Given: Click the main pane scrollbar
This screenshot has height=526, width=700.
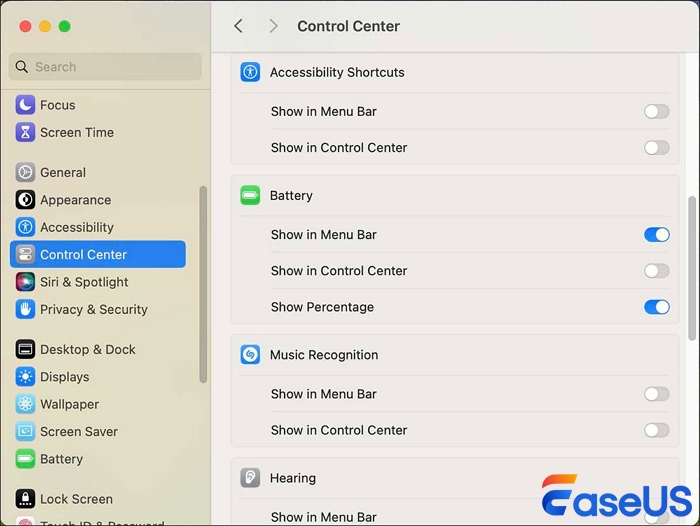Looking at the screenshot, I should 692,268.
